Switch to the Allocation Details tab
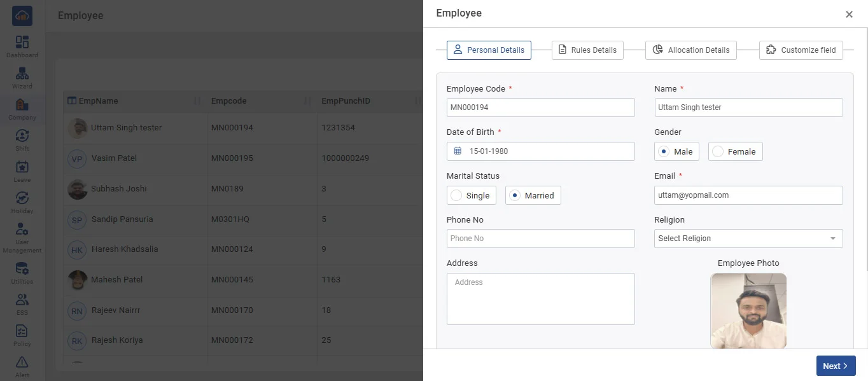868x381 pixels. (x=691, y=50)
